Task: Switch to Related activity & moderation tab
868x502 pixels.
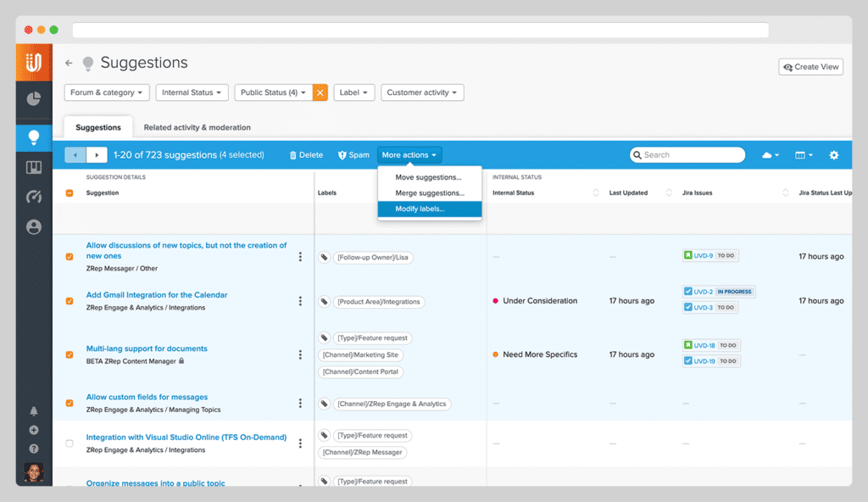Action: point(197,127)
